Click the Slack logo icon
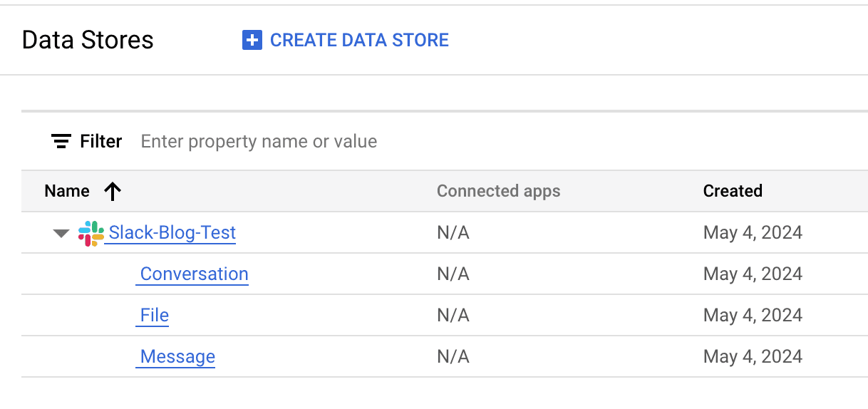The width and height of the screenshot is (868, 409). [91, 233]
